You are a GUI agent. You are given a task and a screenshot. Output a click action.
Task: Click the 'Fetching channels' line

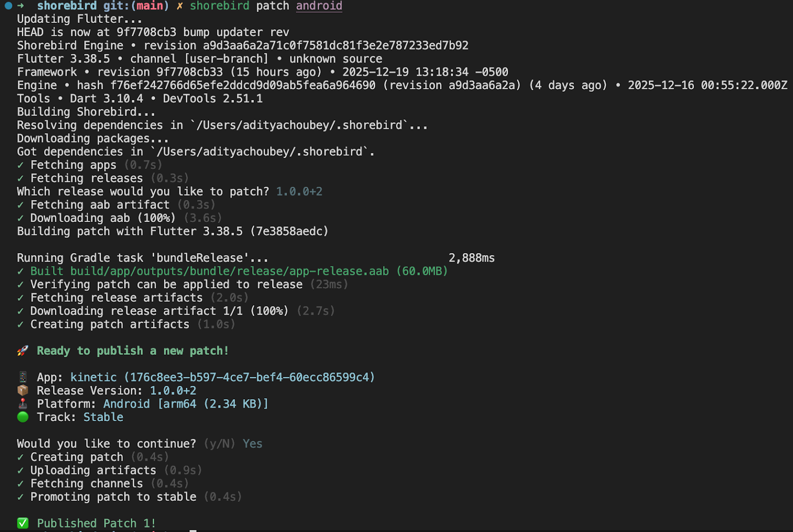click(103, 483)
